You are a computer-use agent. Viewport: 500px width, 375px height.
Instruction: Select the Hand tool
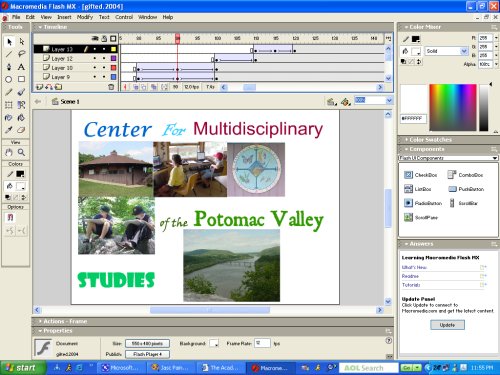pyautogui.click(x=9, y=152)
